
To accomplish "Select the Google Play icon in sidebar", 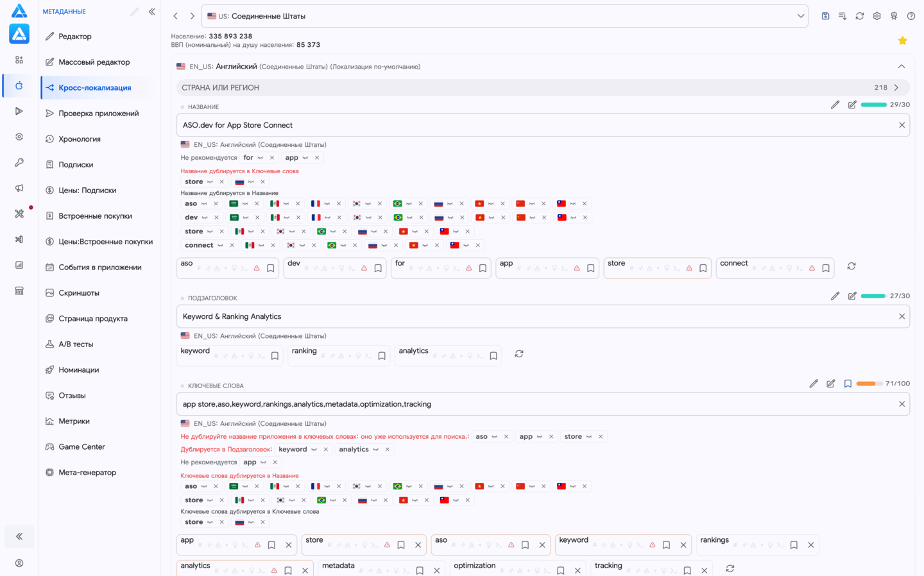I will pyautogui.click(x=19, y=111).
